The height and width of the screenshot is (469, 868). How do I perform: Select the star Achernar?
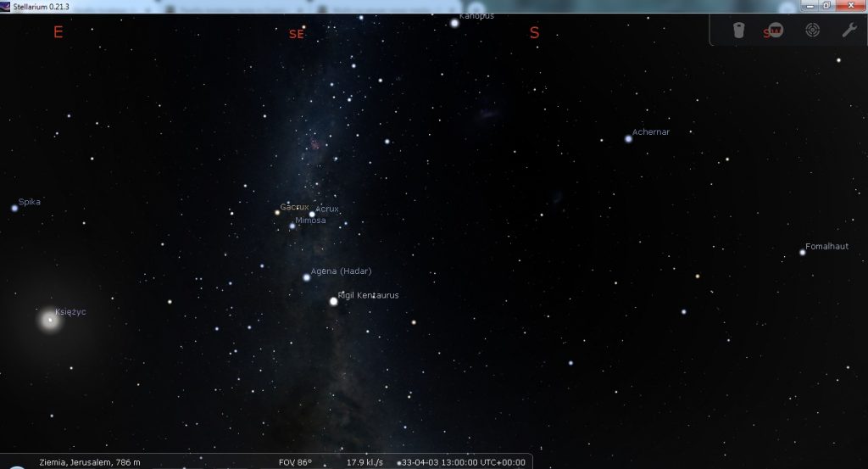[x=628, y=139]
